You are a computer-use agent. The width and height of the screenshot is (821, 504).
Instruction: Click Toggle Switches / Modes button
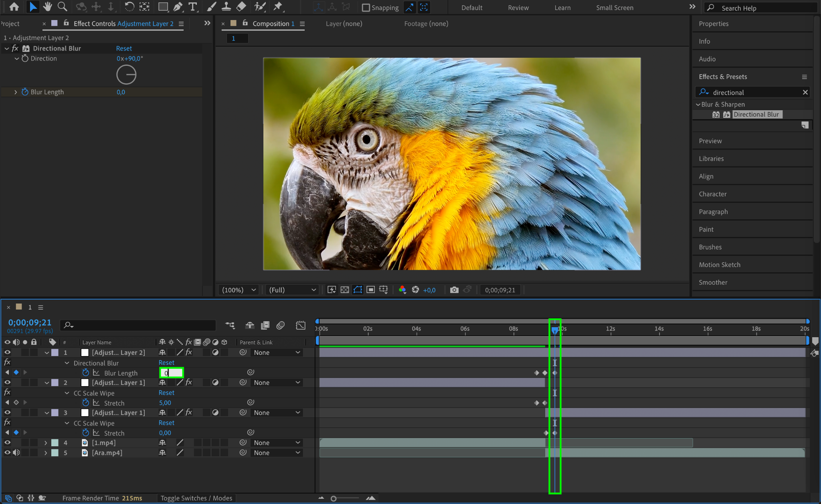196,498
